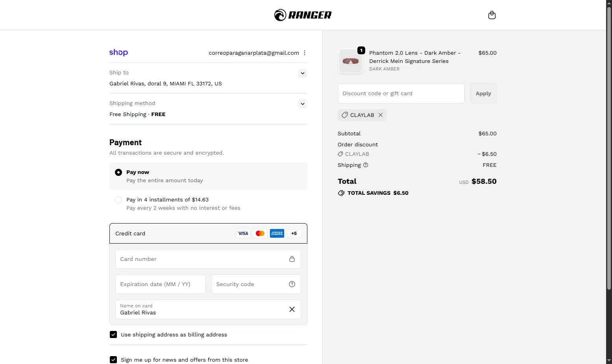Click the Amex card icon
Viewport: 612px width, 364px height.
(x=277, y=233)
